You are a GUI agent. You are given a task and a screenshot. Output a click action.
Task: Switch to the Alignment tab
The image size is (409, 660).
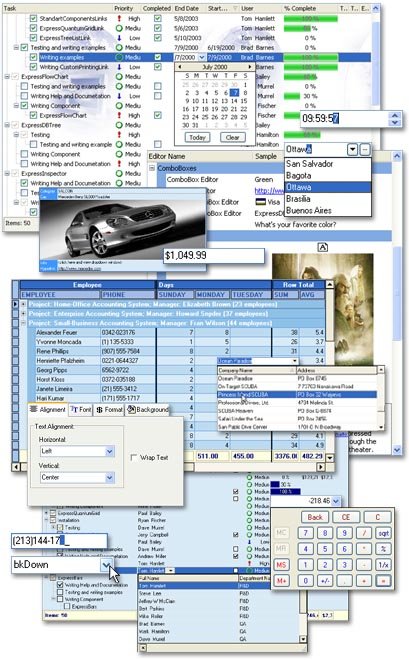[48, 409]
